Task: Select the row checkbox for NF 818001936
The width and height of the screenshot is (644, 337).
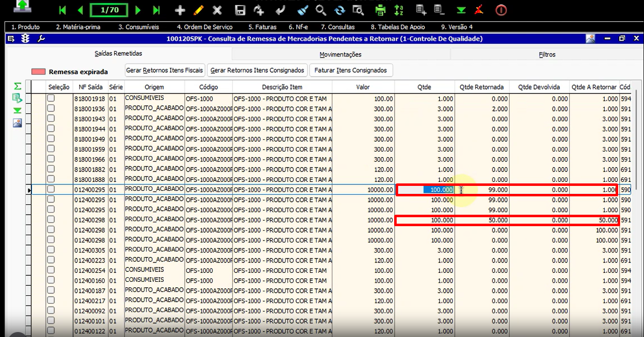Action: [x=51, y=109]
